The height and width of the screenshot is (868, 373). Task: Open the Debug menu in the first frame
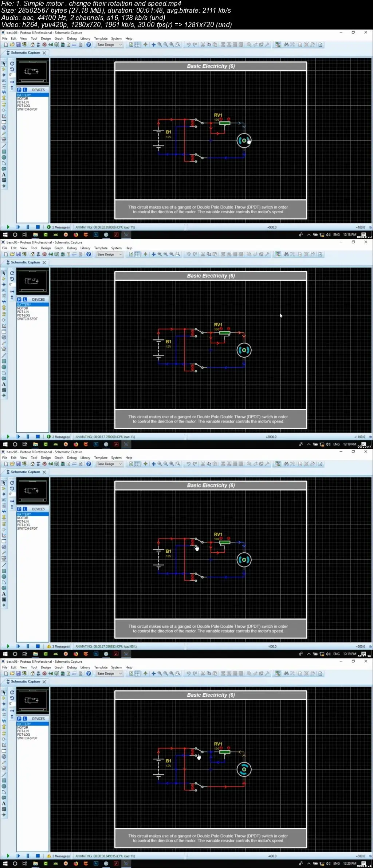click(x=72, y=39)
